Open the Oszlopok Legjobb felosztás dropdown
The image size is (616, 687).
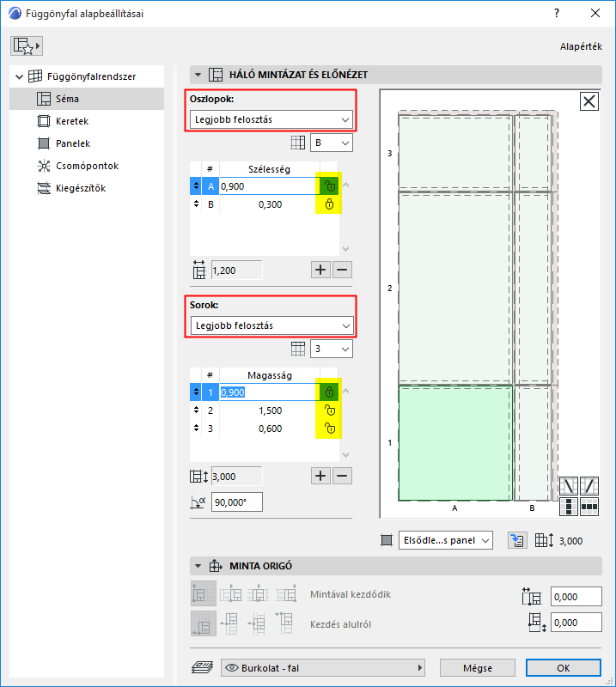pos(271,119)
